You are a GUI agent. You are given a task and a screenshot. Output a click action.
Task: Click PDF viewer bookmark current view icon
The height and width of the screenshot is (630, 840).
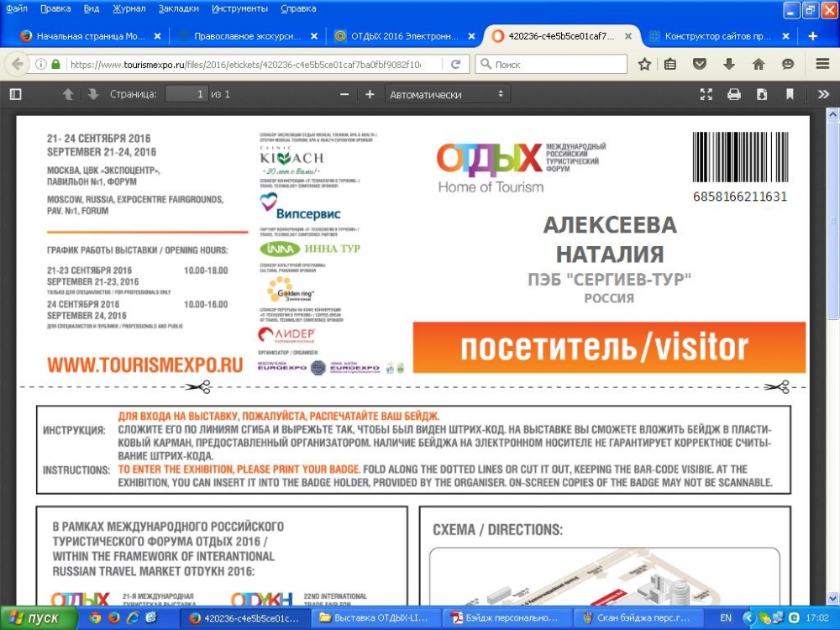click(790, 94)
